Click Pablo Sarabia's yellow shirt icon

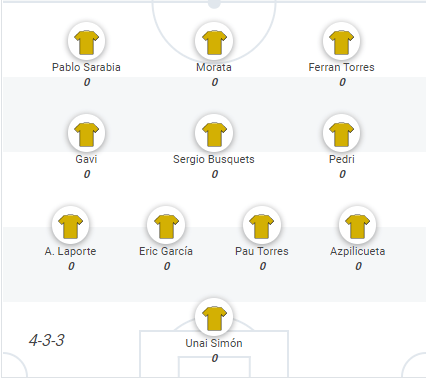pos(86,41)
